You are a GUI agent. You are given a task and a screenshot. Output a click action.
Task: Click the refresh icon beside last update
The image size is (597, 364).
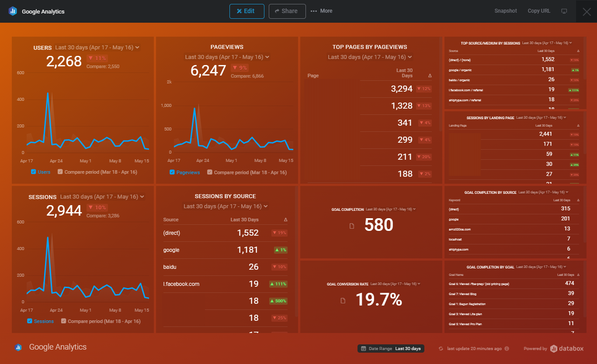coord(441,349)
